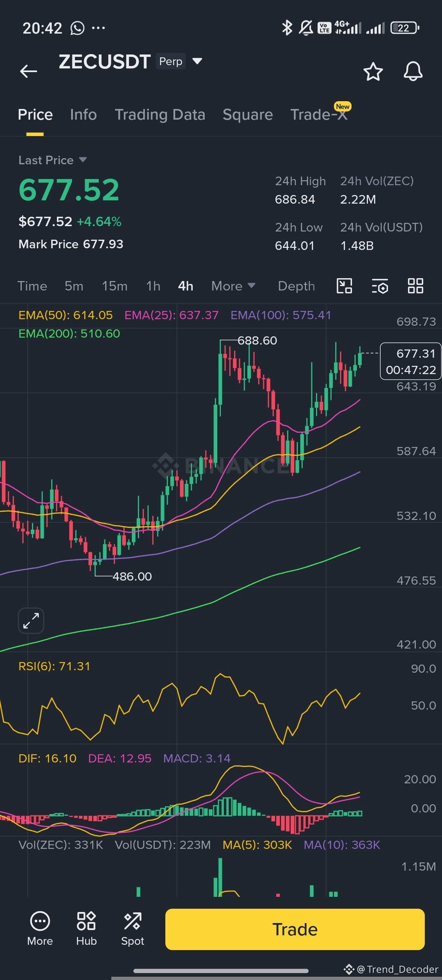Add ZECUSDT to favorites with star icon

pyautogui.click(x=373, y=72)
